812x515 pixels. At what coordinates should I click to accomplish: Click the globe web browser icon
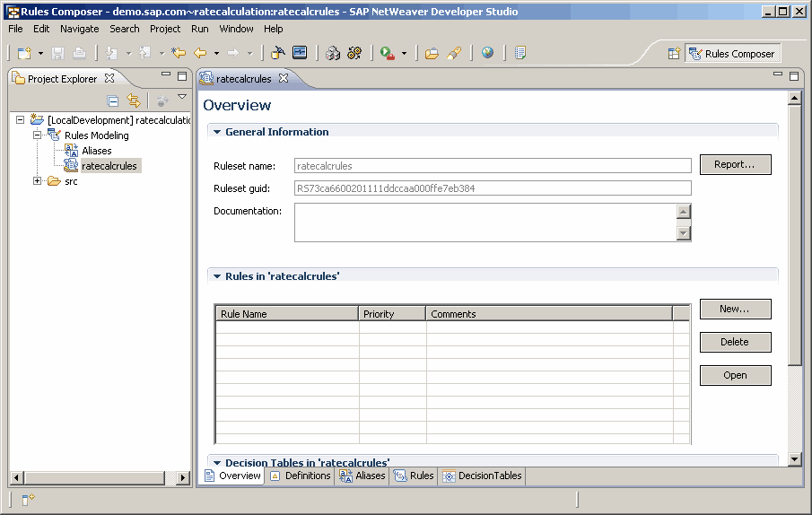(x=487, y=52)
